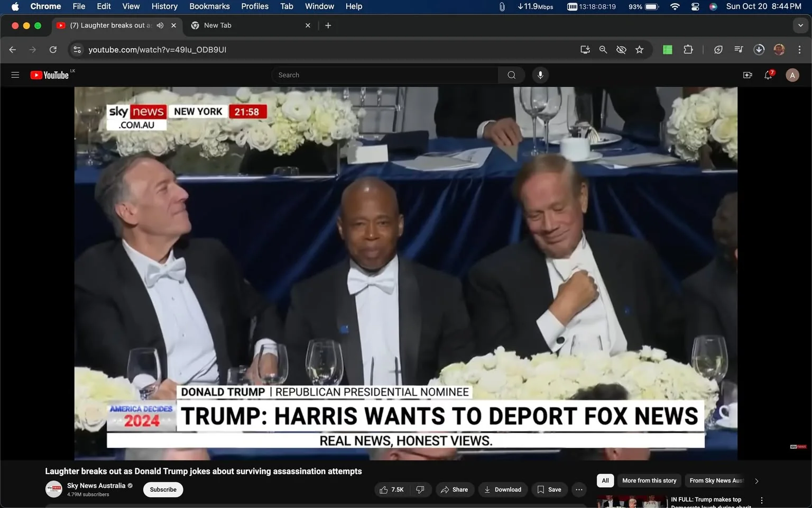This screenshot has width=812, height=508.
Task: Click the Share button
Action: click(x=455, y=489)
